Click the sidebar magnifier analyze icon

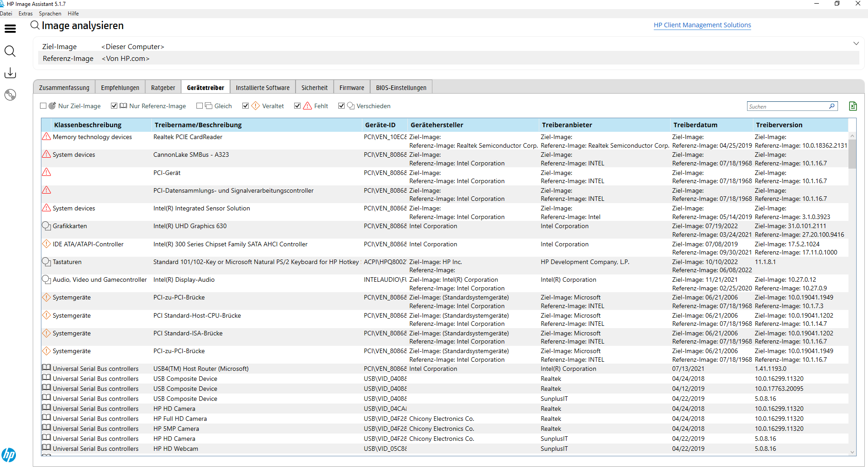10,51
